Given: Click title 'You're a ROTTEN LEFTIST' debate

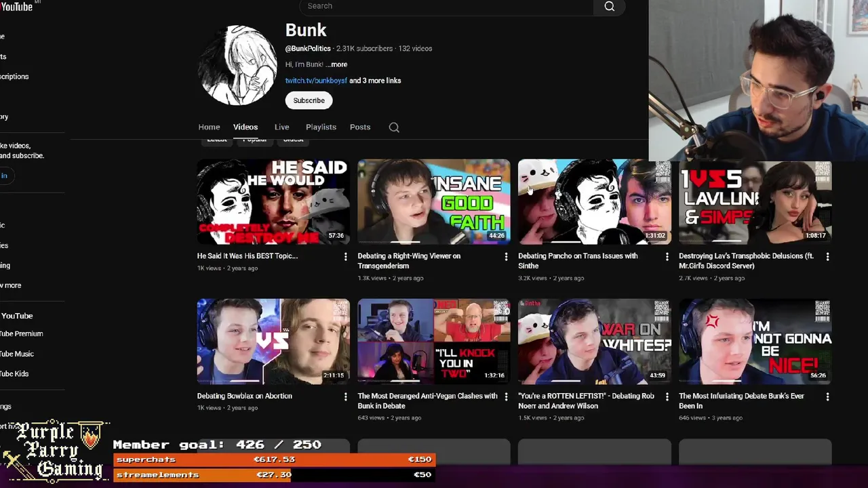Looking at the screenshot, I should pos(586,401).
